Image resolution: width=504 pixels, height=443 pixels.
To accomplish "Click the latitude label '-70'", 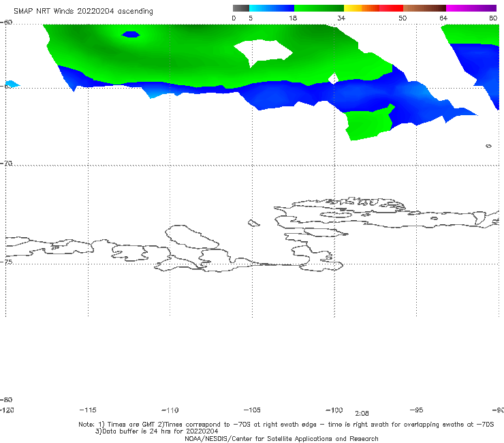I will click(x=6, y=164).
